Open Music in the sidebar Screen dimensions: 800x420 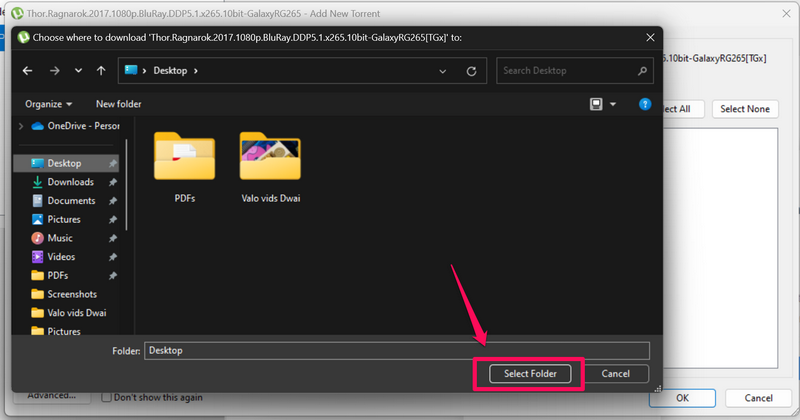pos(66,238)
